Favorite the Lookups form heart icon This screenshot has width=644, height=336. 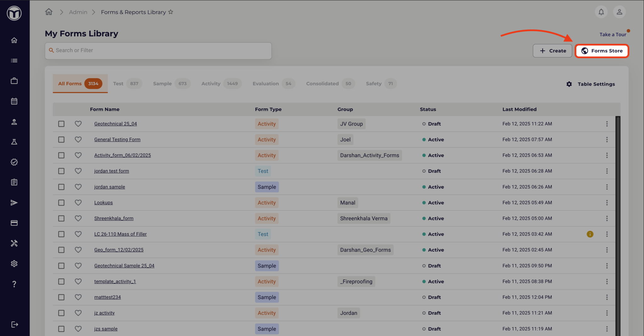click(x=78, y=202)
